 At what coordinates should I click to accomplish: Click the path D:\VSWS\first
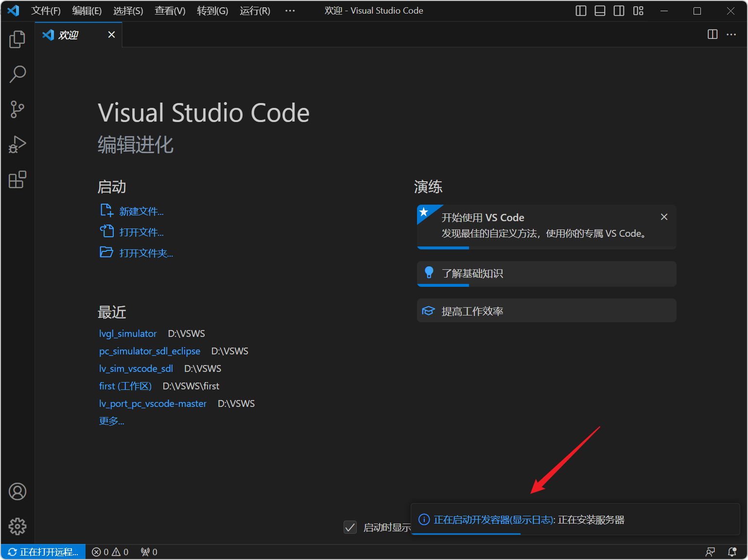click(191, 386)
